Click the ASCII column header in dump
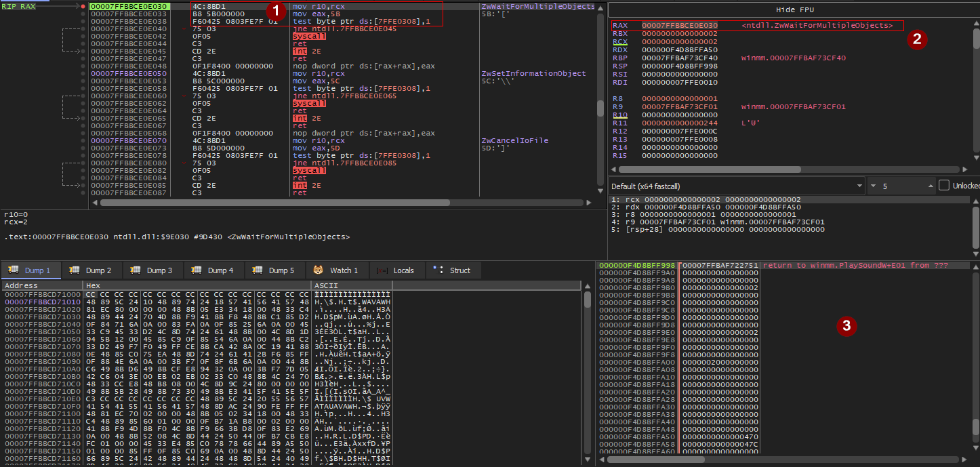980x467 pixels. (x=351, y=286)
